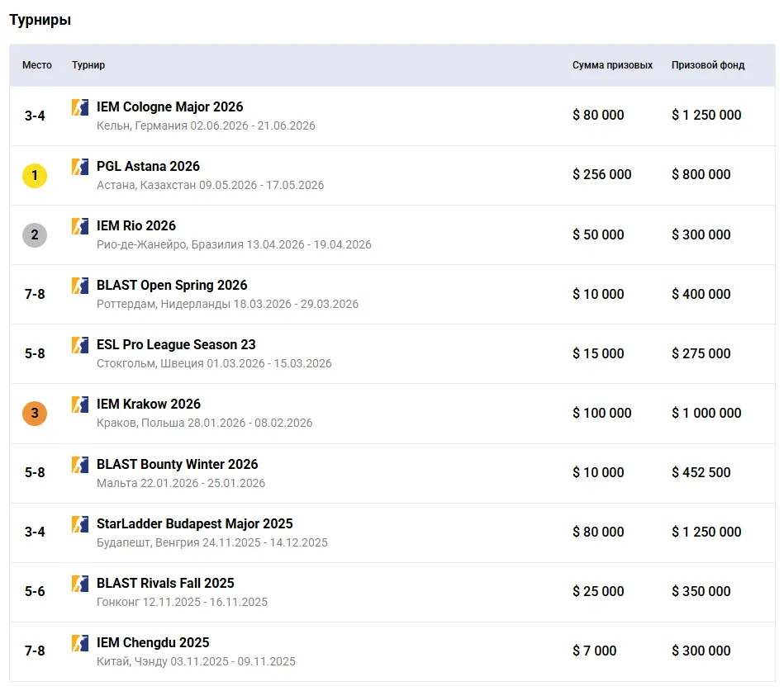Select the $ 25 000 winnings value
Viewport: 784px width, 691px height.
pyautogui.click(x=598, y=591)
